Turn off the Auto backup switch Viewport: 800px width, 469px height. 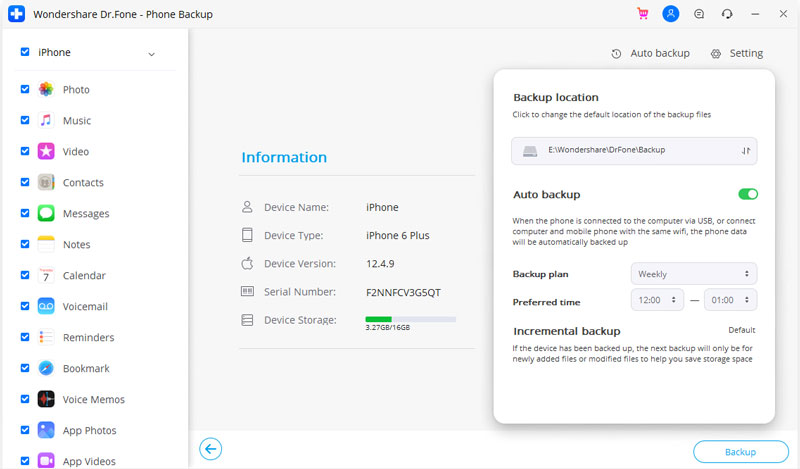[x=748, y=194]
